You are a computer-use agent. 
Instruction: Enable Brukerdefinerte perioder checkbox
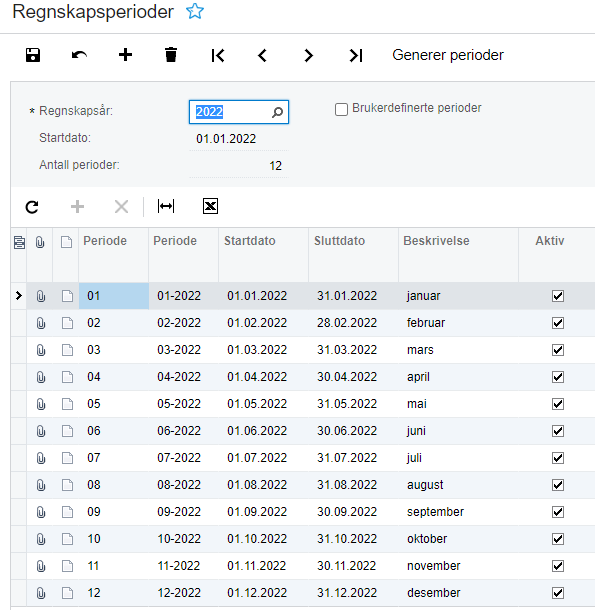341,109
